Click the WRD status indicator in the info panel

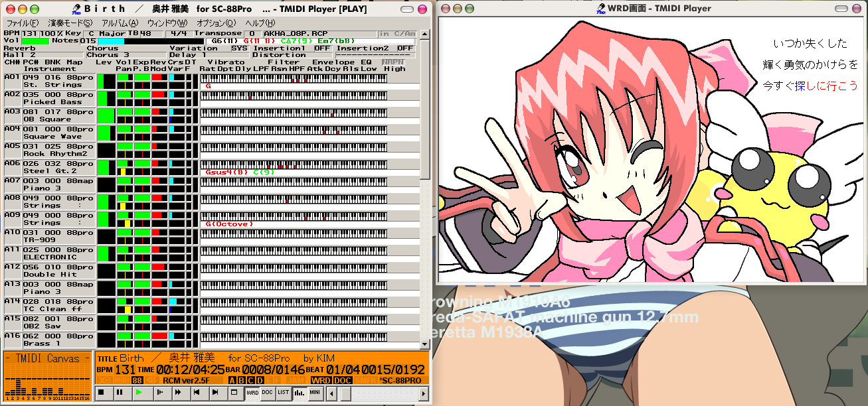[x=321, y=381]
